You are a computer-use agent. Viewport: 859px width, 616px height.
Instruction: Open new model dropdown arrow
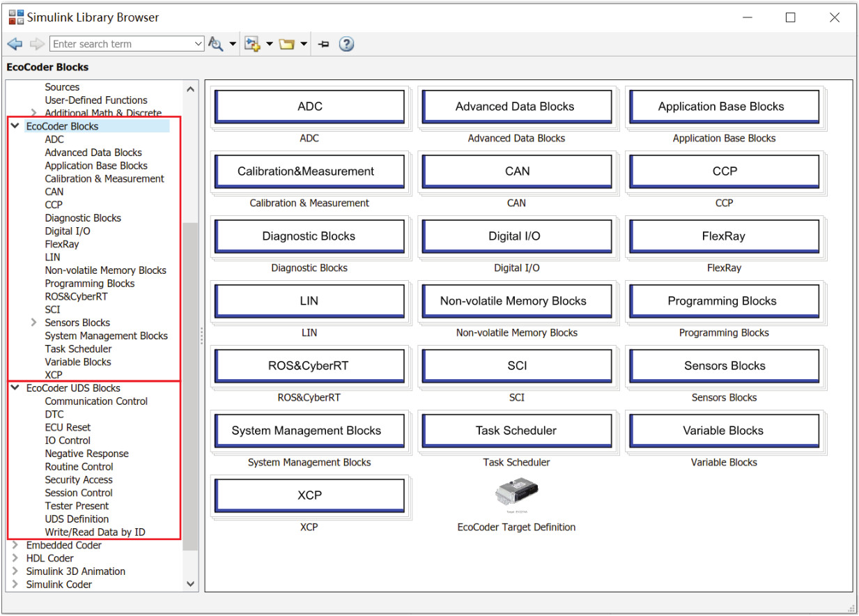click(x=270, y=44)
